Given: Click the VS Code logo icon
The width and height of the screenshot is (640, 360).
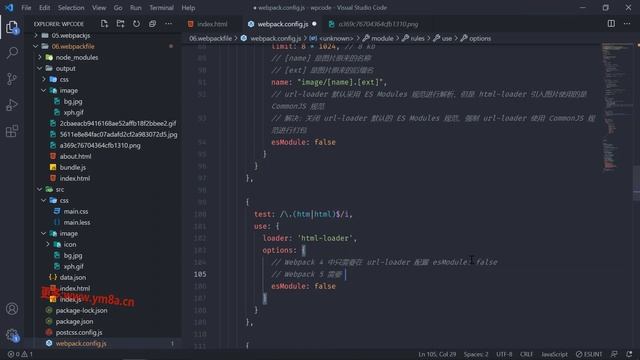Looking at the screenshot, I should [9, 7].
